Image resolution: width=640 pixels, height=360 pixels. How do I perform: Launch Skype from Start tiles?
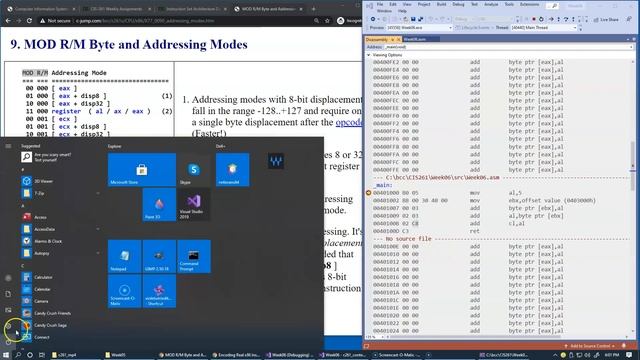(193, 170)
